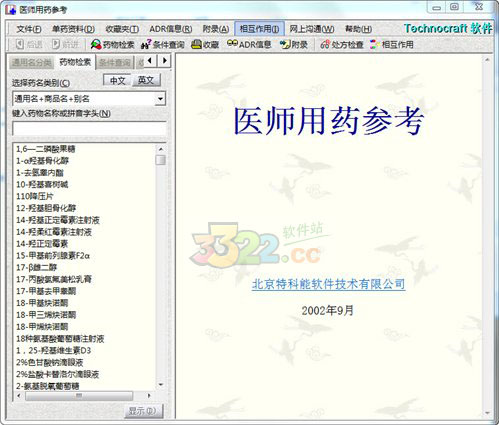Viewport: 499px width, 425px height.
Task: Open 条件查询 from the toolbar
Action: [x=162, y=44]
